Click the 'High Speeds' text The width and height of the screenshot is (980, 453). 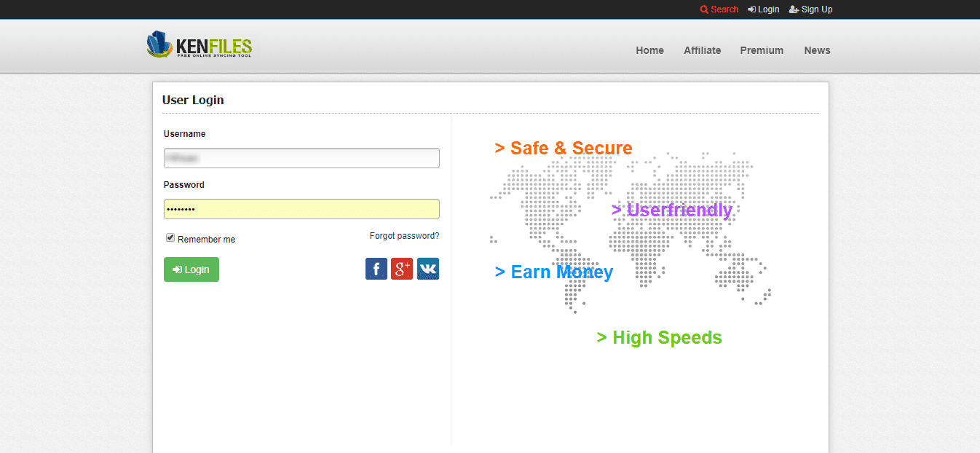(659, 337)
